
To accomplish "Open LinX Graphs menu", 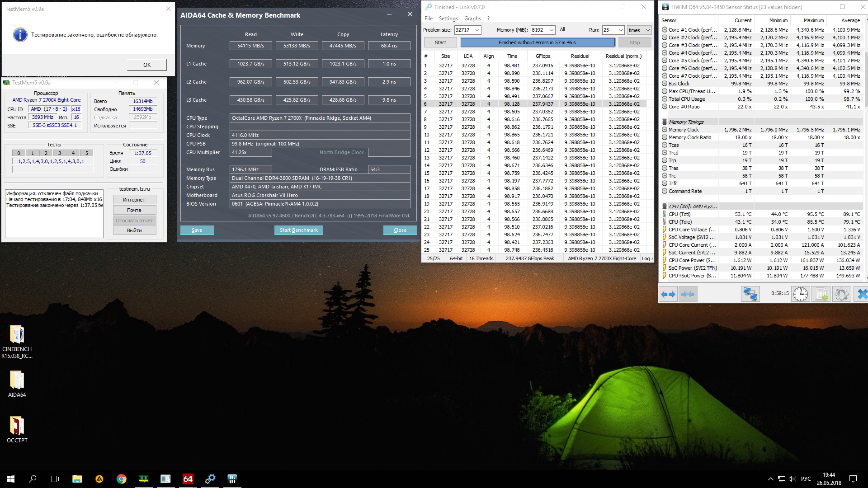I will tap(472, 19).
